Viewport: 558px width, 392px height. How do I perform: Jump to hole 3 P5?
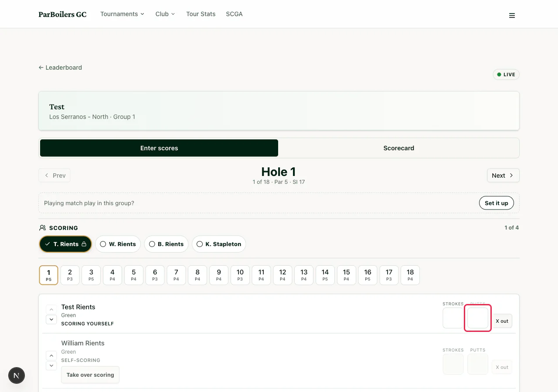click(x=91, y=275)
